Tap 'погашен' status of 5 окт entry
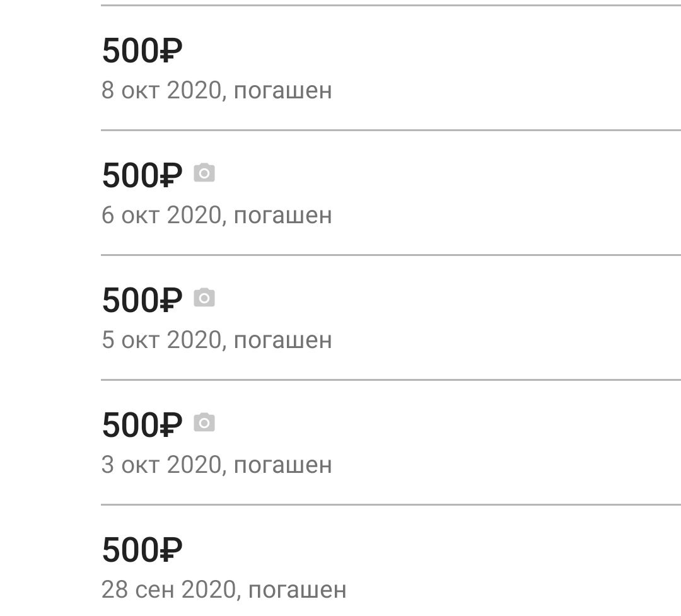 283,341
